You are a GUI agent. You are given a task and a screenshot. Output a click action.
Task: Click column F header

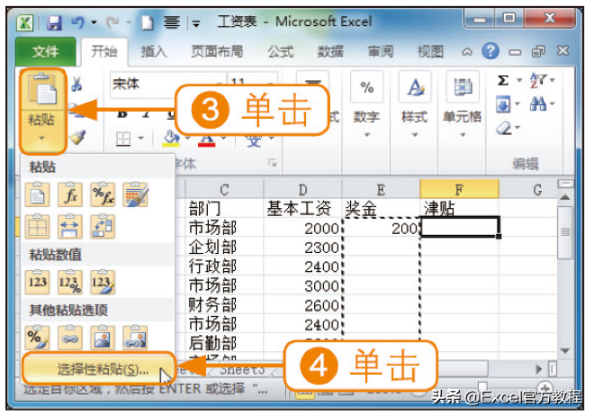(x=459, y=189)
